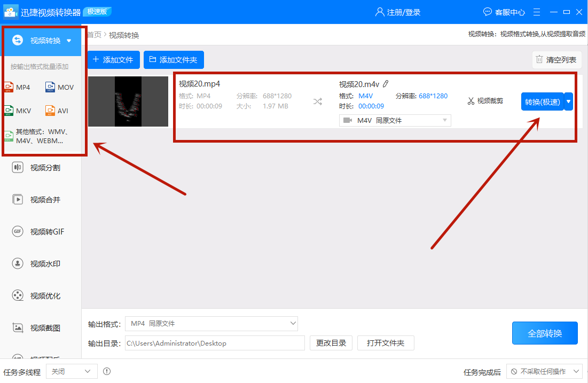This screenshot has height=383, width=588.
Task: Click 全部转换 to convert all files
Action: 545,332
